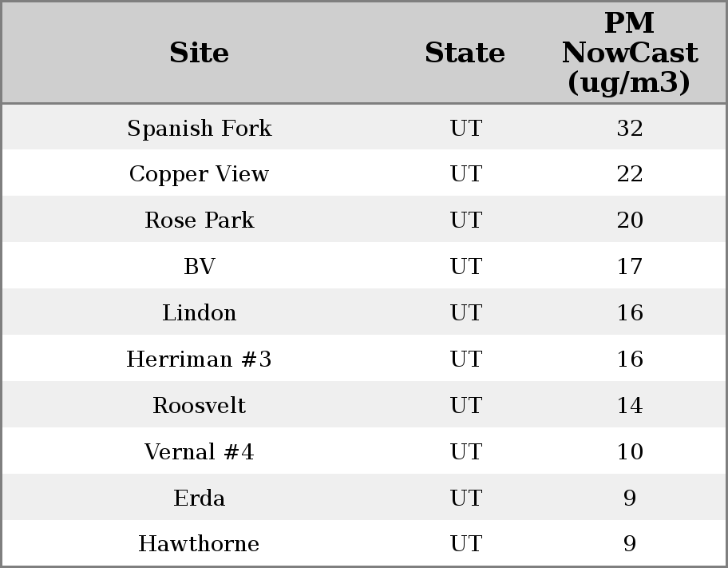Click the State column header

465,54
